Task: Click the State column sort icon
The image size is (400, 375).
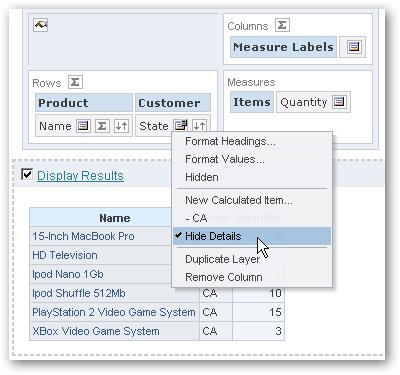Action: coord(199,126)
